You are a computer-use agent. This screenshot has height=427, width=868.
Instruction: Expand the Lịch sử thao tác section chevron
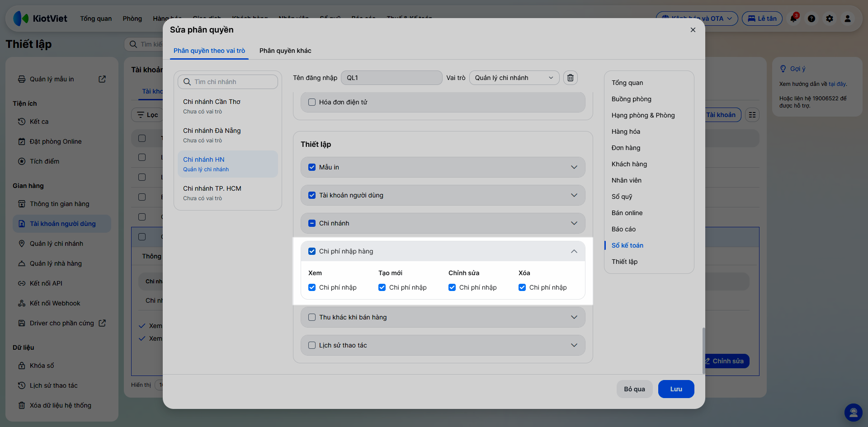click(x=574, y=345)
